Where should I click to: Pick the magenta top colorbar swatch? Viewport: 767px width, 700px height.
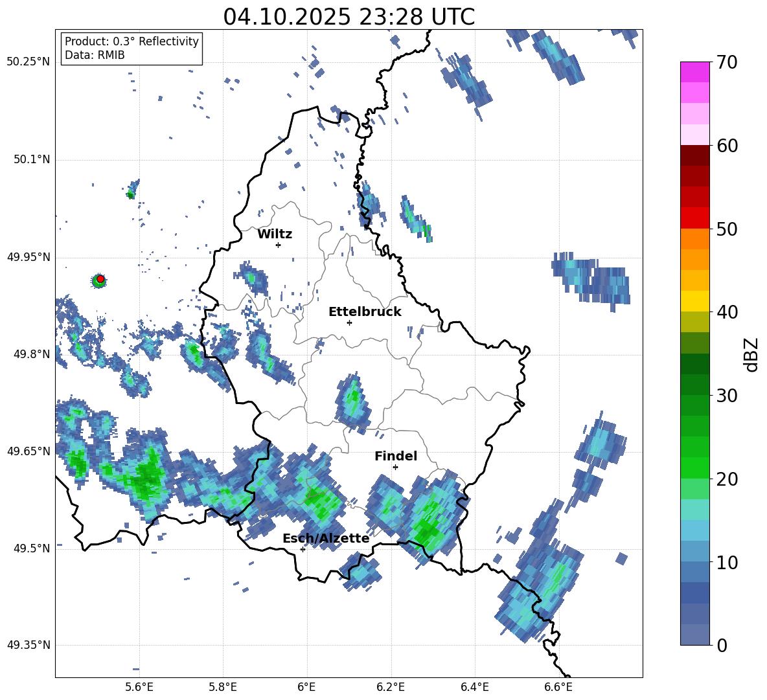tap(694, 72)
